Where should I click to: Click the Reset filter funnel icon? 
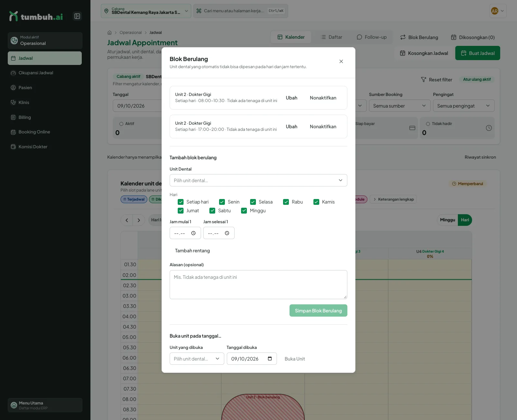[424, 79]
